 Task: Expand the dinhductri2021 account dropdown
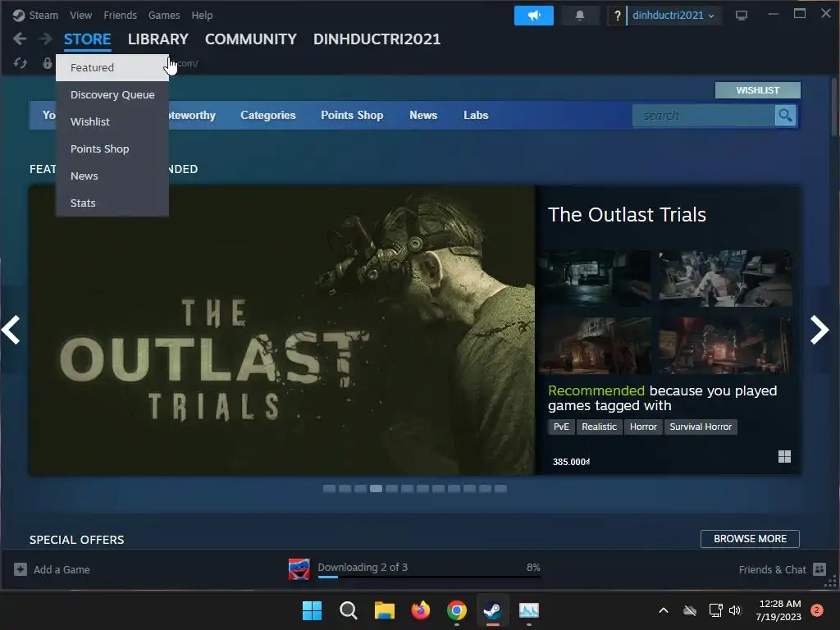673,15
